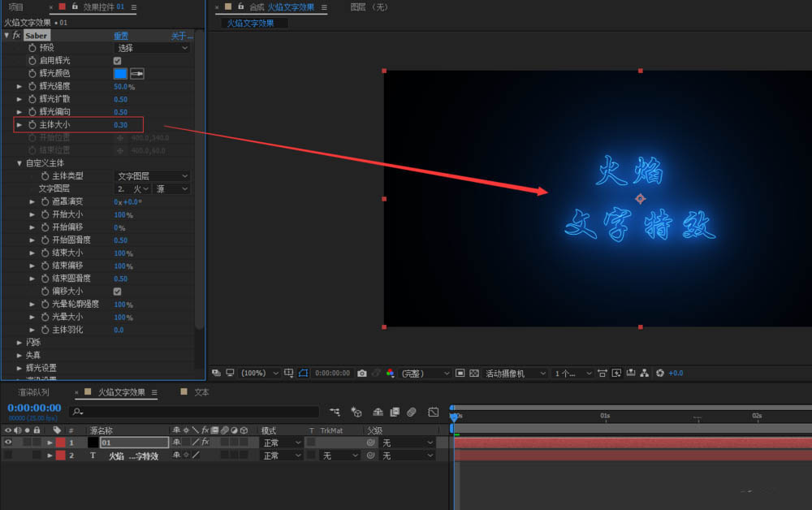The width and height of the screenshot is (812, 510).
Task: Toggle the quality switch for 火焰 text layer
Action: coord(196,455)
